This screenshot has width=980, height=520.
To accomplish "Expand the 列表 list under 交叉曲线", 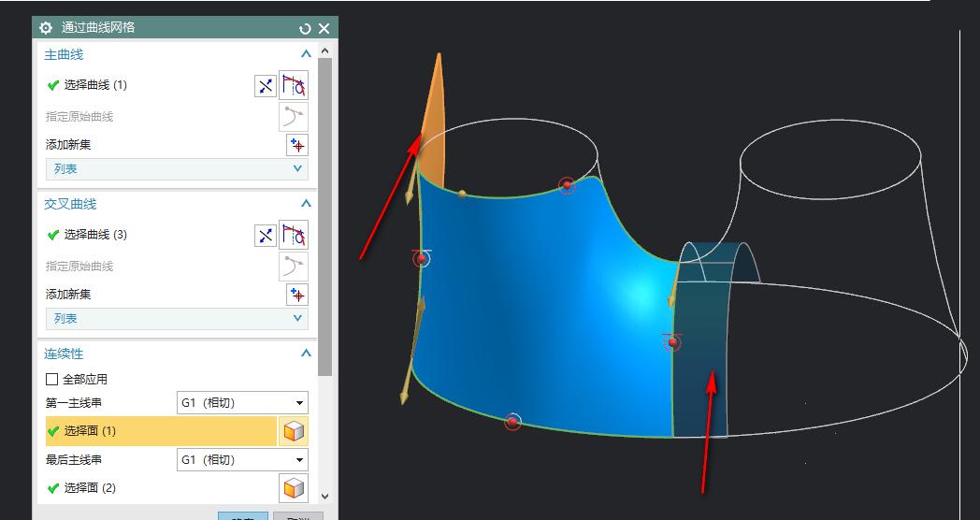I will pyautogui.click(x=177, y=319).
